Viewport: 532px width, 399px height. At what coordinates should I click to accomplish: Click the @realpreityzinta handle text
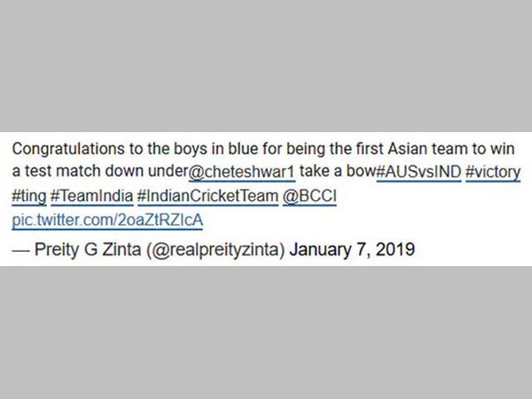tap(221, 251)
